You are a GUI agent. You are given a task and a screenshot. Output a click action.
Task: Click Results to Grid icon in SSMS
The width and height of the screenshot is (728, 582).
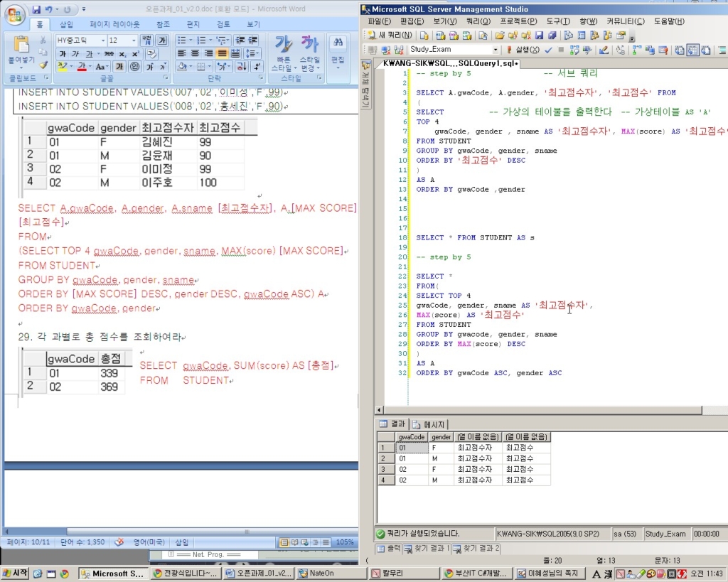pyautogui.click(x=692, y=50)
